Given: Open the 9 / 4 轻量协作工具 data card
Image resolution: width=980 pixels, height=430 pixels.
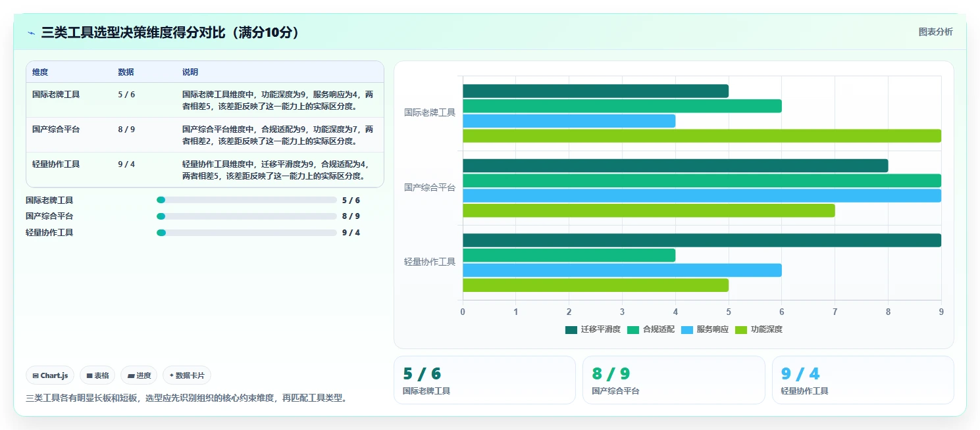Looking at the screenshot, I should [x=863, y=380].
